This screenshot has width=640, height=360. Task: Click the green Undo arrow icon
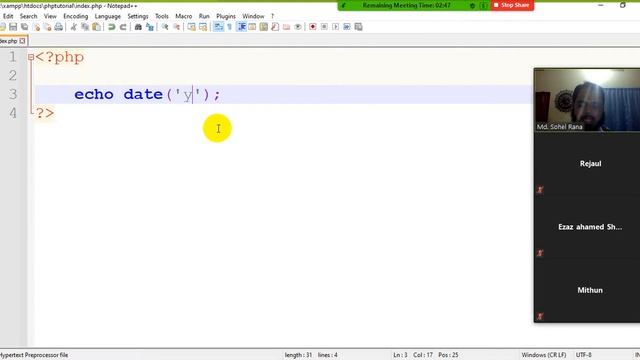(111, 27)
